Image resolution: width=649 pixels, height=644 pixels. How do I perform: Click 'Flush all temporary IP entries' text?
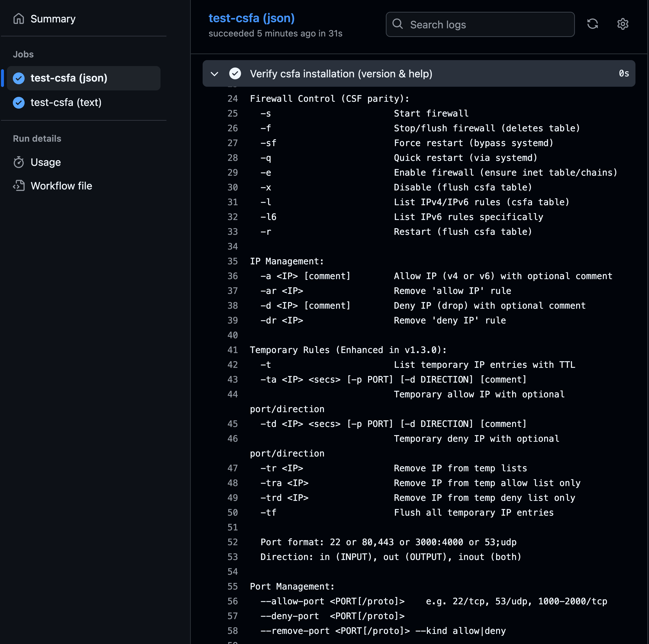coord(474,513)
